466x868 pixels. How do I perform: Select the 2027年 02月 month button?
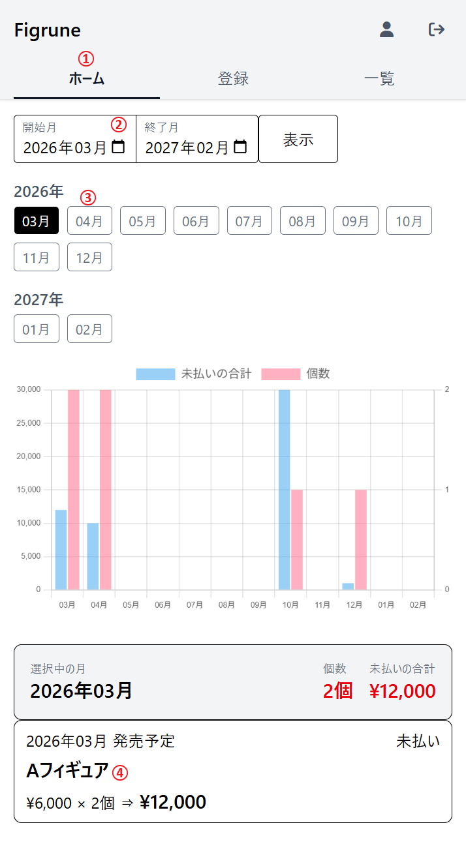click(x=89, y=329)
